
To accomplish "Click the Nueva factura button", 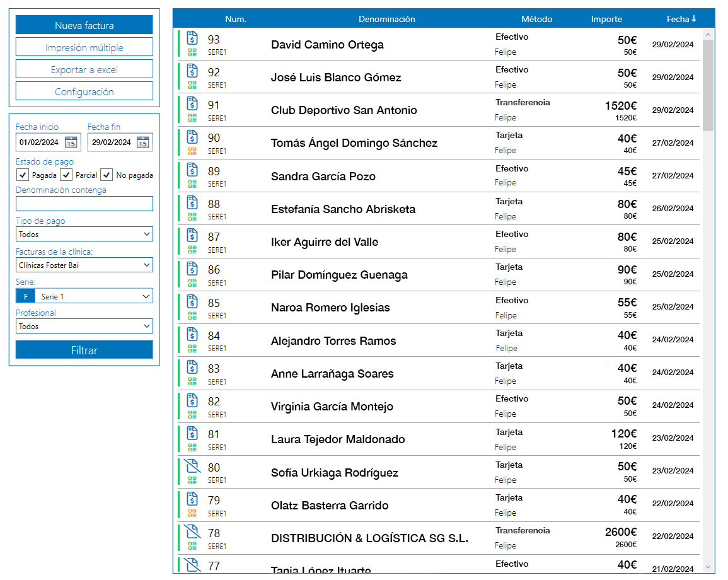I will (x=84, y=25).
